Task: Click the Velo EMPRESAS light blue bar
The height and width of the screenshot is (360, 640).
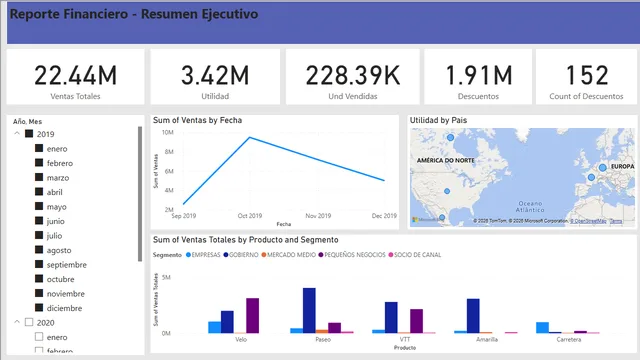Action: click(215, 327)
